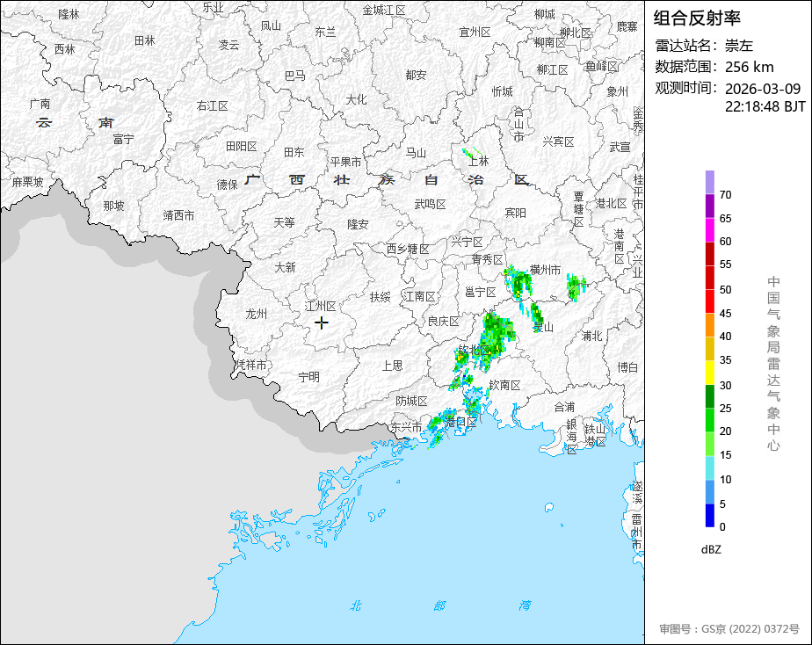This screenshot has height=645, width=812.
Task: Click the dBZ unit label under the legend
Action: click(x=710, y=550)
